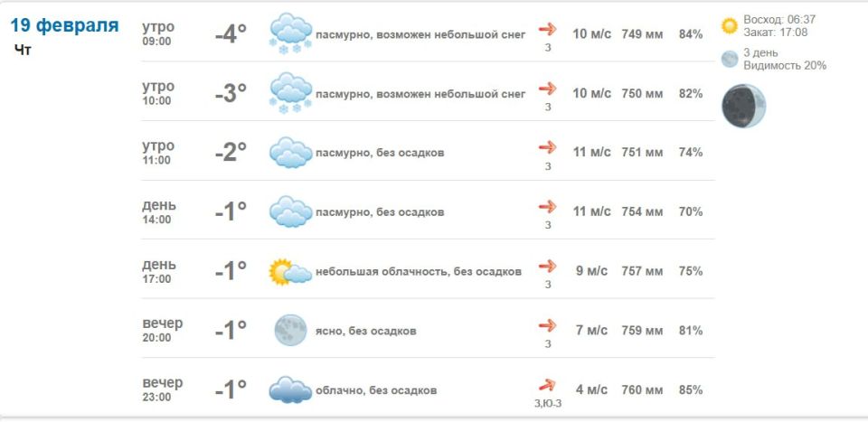Click the clear moon icon at 20:00
The width and height of the screenshot is (868, 422).
click(x=290, y=330)
